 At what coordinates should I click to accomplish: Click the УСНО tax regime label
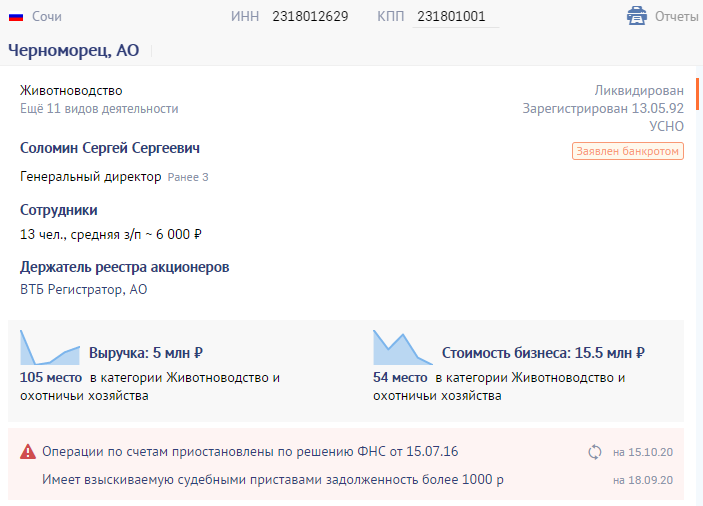[x=666, y=126]
